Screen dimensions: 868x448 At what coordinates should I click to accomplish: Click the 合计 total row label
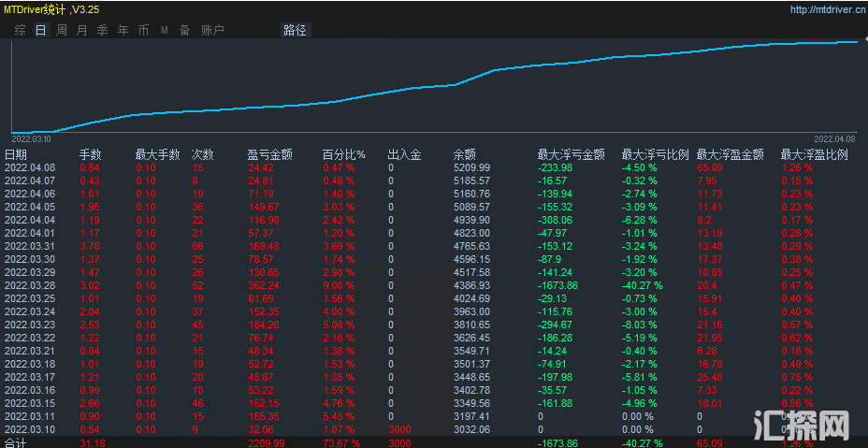[16, 443]
